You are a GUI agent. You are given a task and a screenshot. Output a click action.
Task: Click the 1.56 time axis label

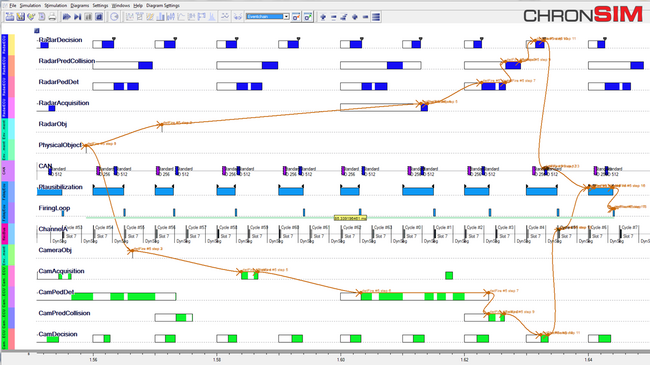[93, 360]
